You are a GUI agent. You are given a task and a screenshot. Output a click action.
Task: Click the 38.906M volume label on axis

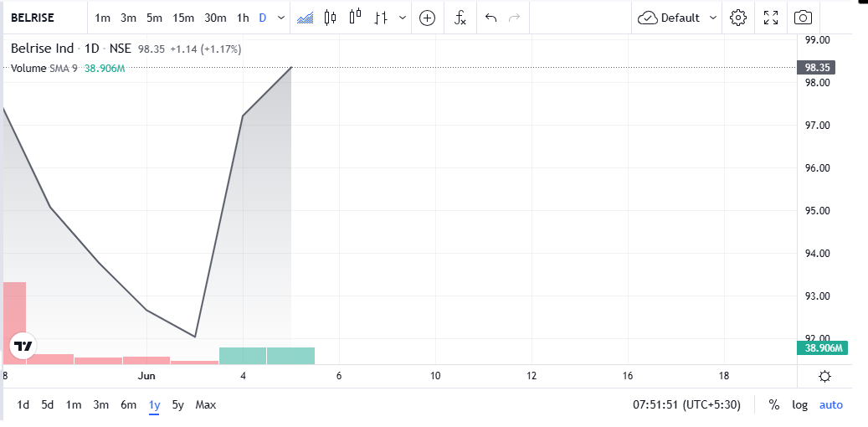pos(823,347)
